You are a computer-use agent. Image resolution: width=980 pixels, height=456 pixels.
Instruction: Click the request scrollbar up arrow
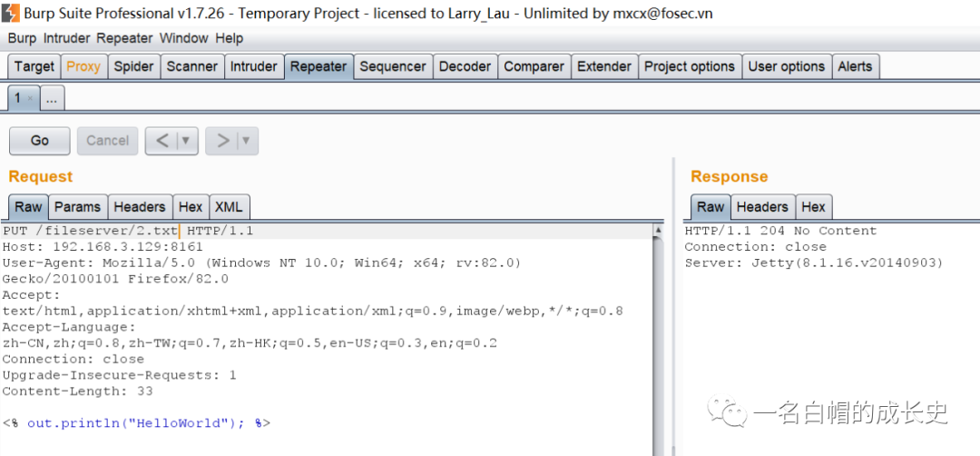click(658, 231)
